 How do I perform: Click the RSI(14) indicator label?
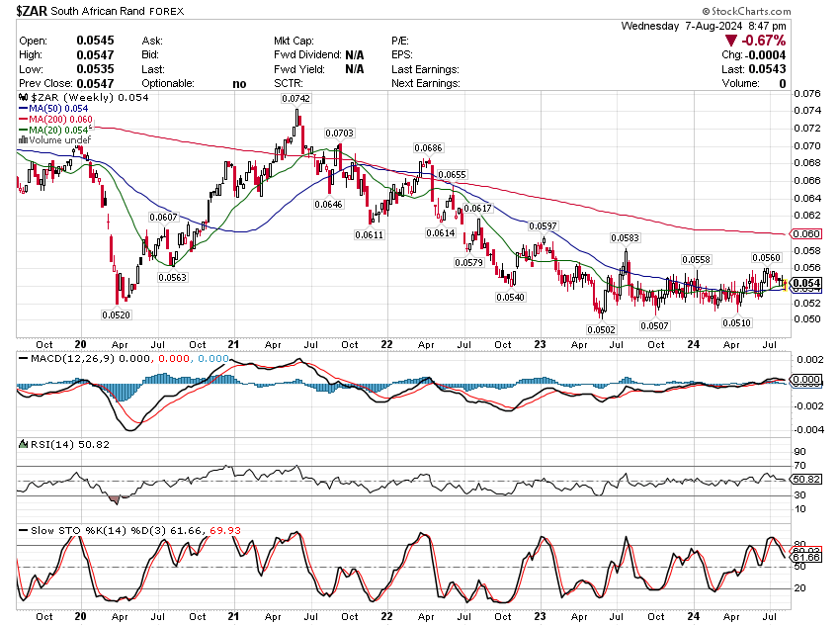pyautogui.click(x=48, y=444)
